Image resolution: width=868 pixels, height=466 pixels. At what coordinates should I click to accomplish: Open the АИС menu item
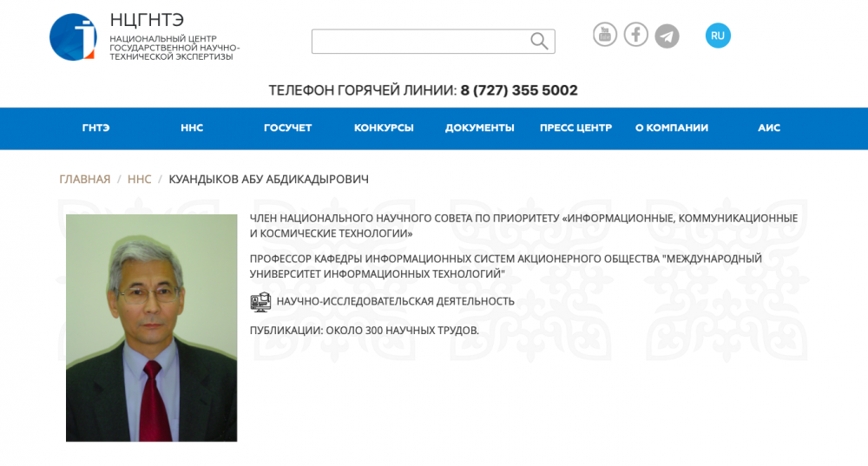point(769,128)
